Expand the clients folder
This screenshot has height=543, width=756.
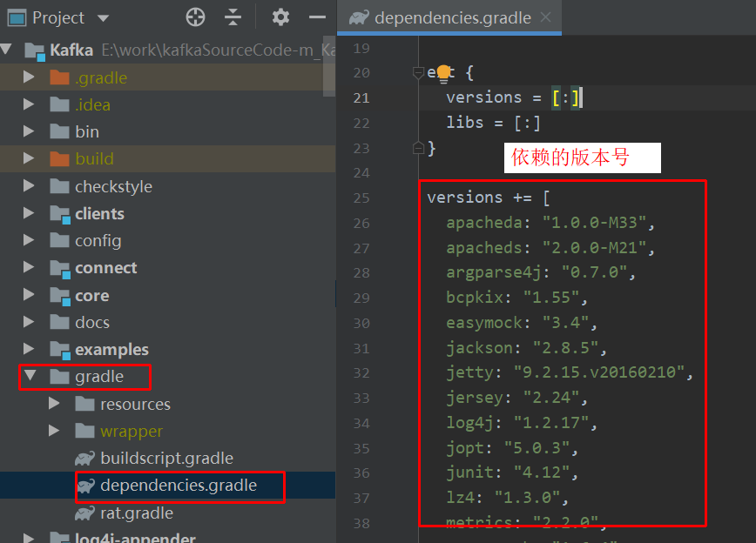29,213
